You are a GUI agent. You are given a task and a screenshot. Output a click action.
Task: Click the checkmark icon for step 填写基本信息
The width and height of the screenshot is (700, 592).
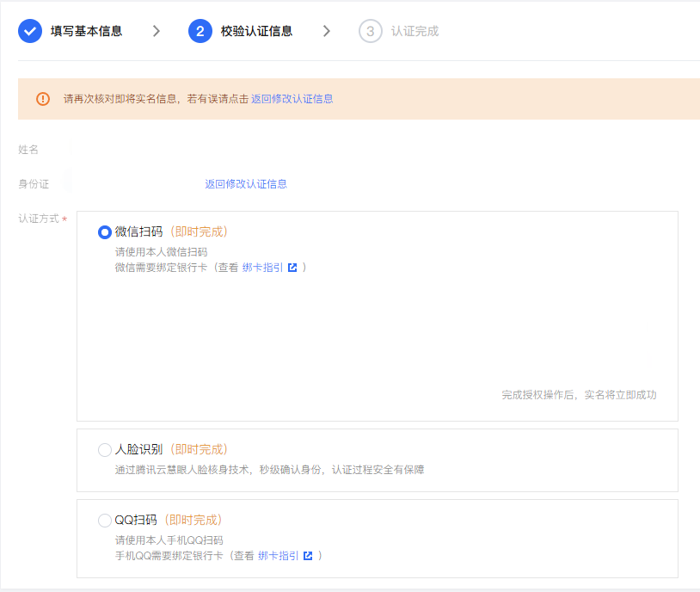click(x=30, y=31)
